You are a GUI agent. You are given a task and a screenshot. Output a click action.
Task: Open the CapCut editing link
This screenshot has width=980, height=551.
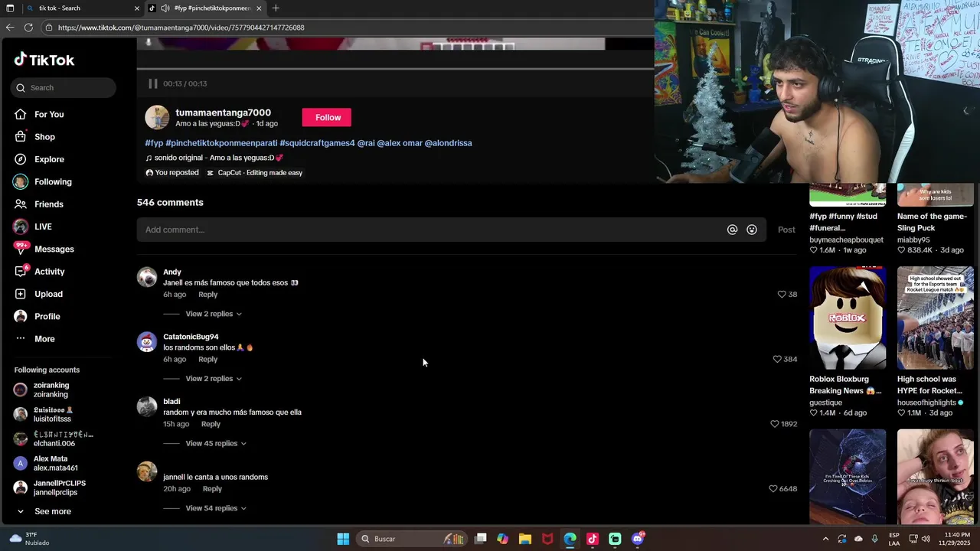255,173
